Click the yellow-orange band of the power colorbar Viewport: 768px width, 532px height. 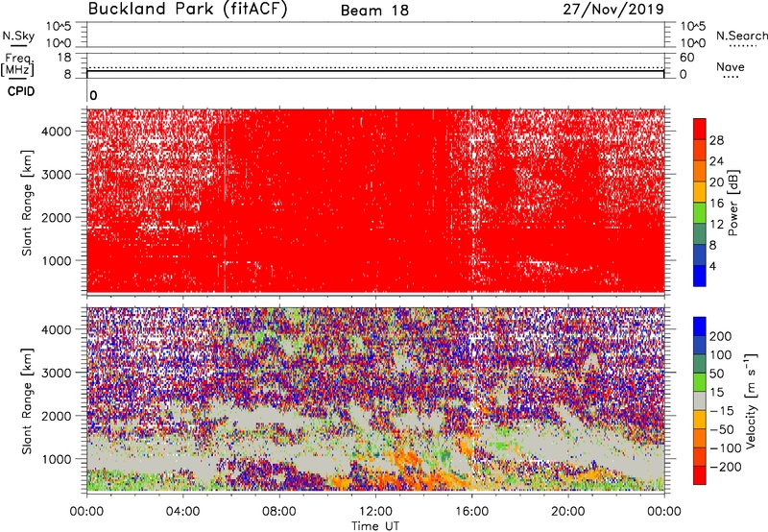point(700,191)
